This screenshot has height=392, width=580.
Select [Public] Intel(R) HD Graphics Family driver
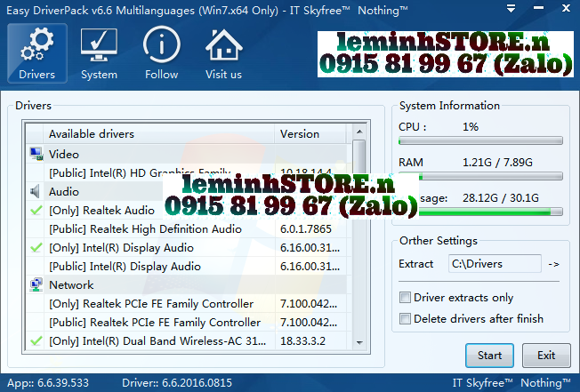point(140,172)
